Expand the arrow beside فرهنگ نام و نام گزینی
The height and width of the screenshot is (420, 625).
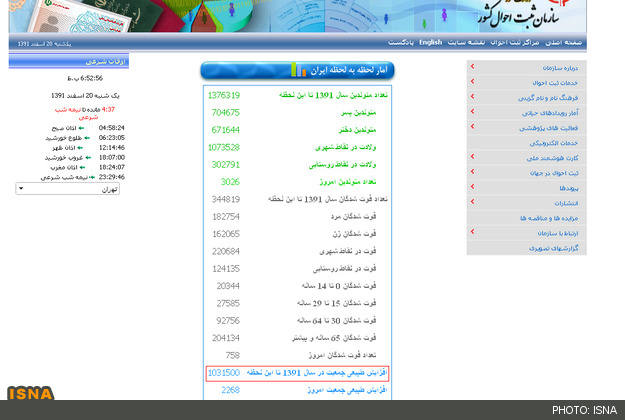pos(472,97)
